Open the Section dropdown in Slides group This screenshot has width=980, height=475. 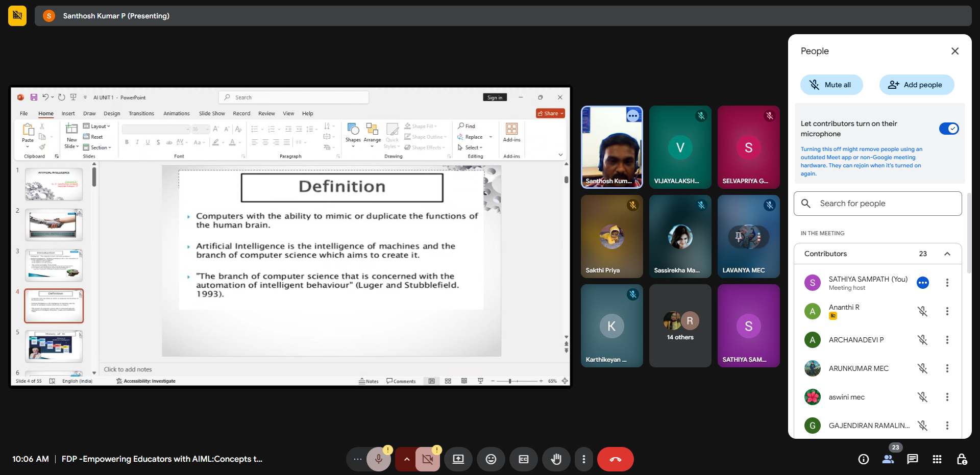(97, 147)
